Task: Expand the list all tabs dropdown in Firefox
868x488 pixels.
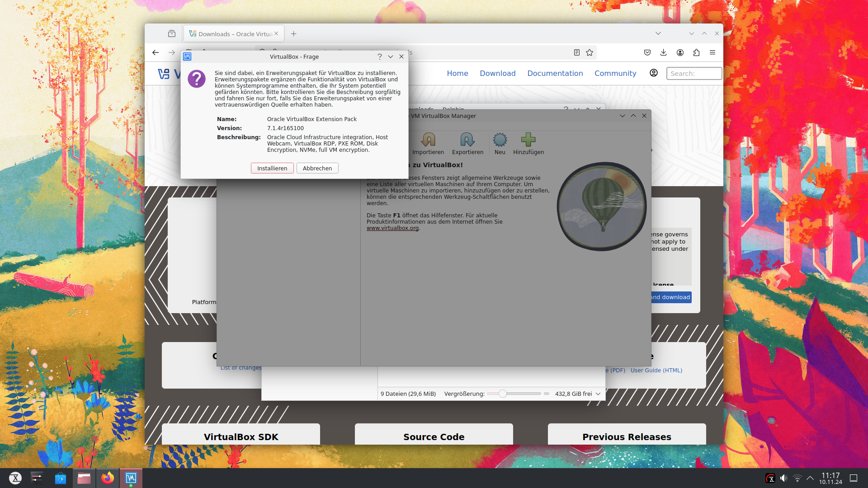Action: [x=658, y=33]
